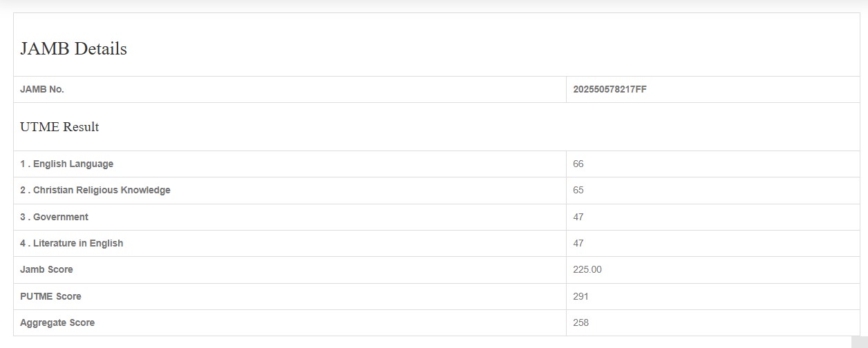Viewport: 868px width, 348px height.
Task: Select the Jamb Score value 225.00
Action: [587, 269]
